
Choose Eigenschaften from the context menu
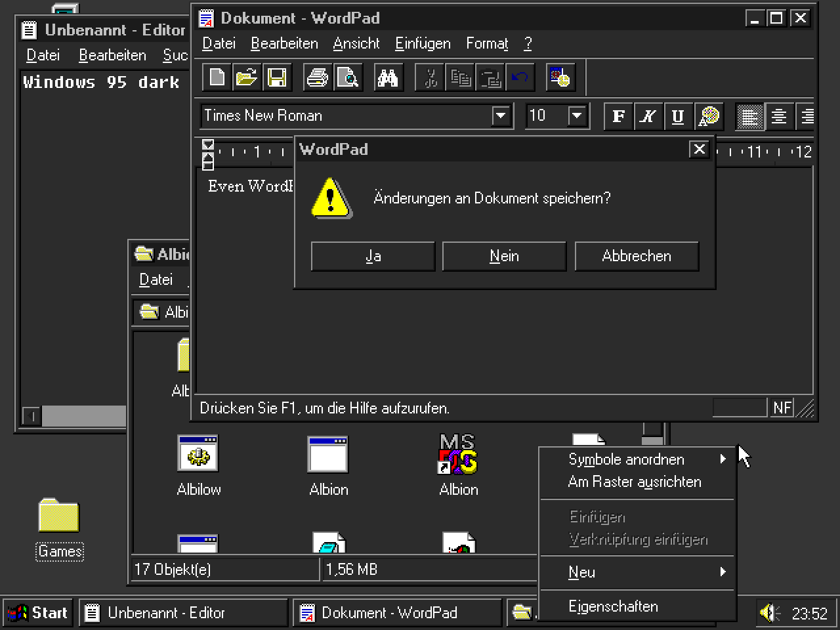(x=637, y=606)
